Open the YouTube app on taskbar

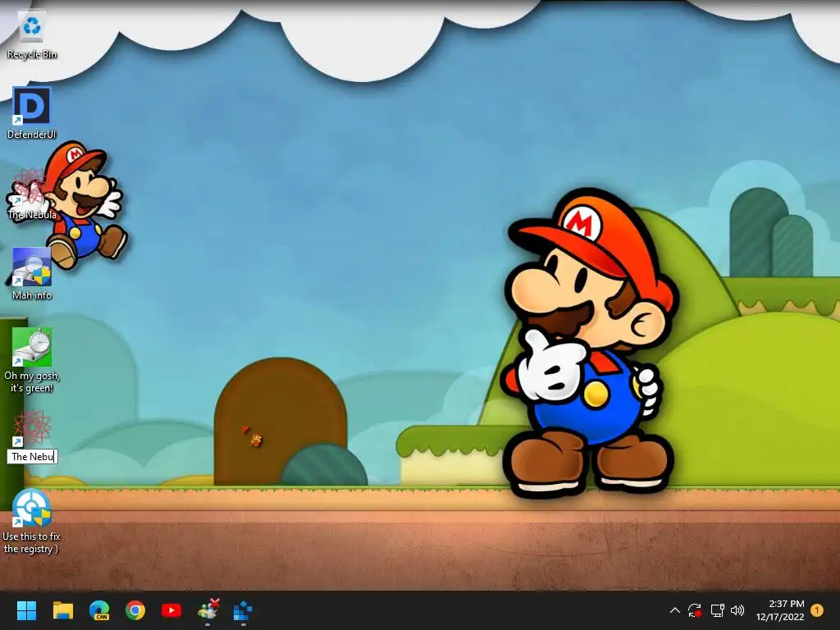point(171,610)
